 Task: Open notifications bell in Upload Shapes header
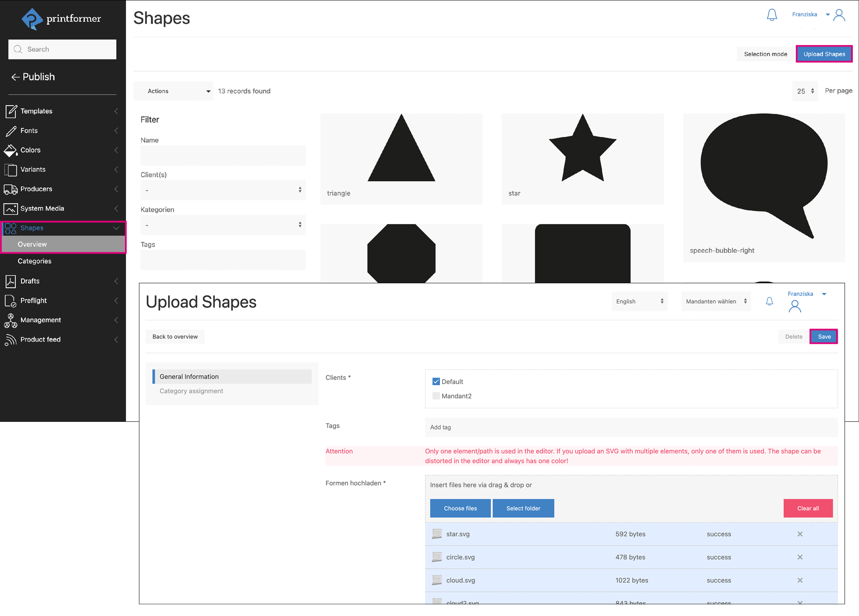[x=769, y=301]
